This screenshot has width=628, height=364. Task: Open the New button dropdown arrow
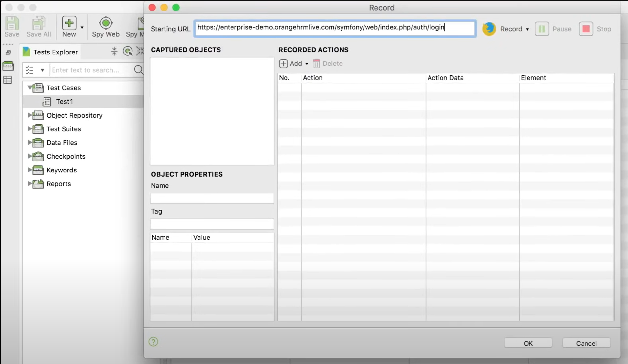[x=82, y=27]
